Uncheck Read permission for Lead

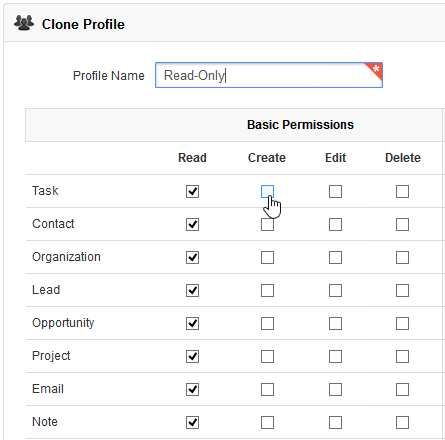(192, 290)
